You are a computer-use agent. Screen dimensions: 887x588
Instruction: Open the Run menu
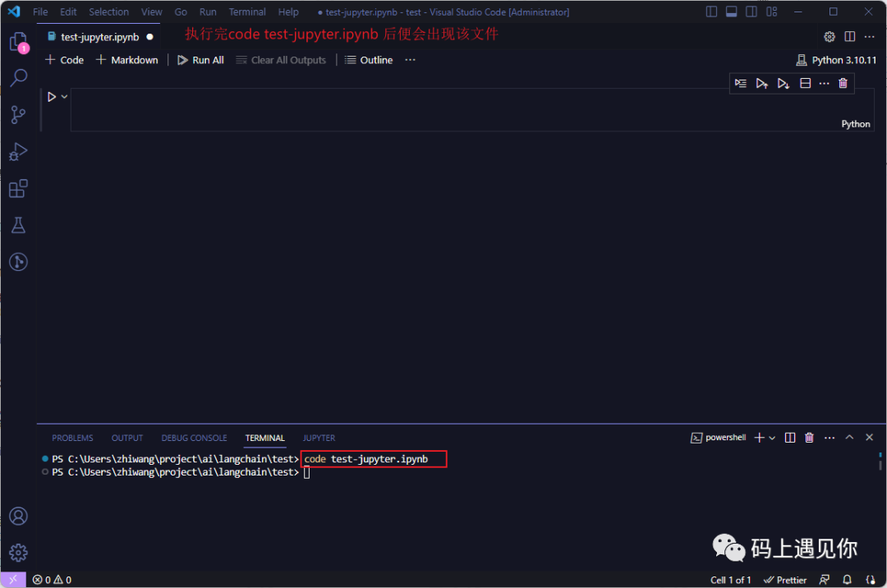click(208, 11)
